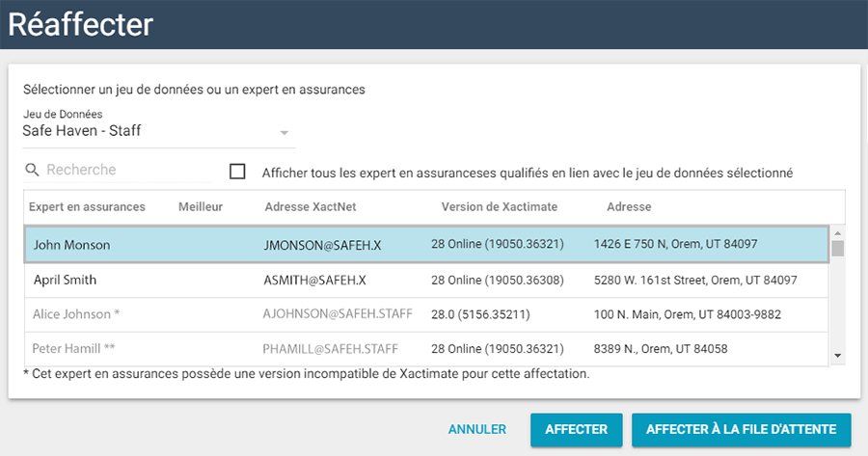The width and height of the screenshot is (868, 456).
Task: Click the Adresse column header
Action: pos(629,206)
